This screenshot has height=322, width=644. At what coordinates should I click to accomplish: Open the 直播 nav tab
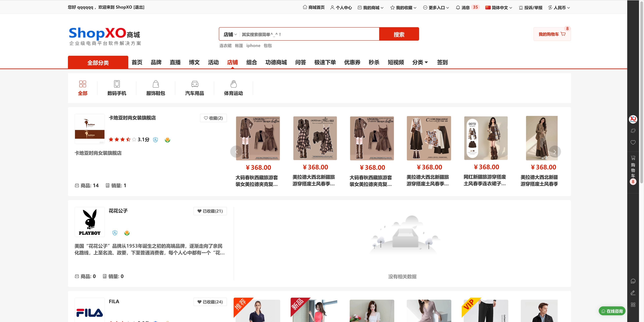coord(175,62)
